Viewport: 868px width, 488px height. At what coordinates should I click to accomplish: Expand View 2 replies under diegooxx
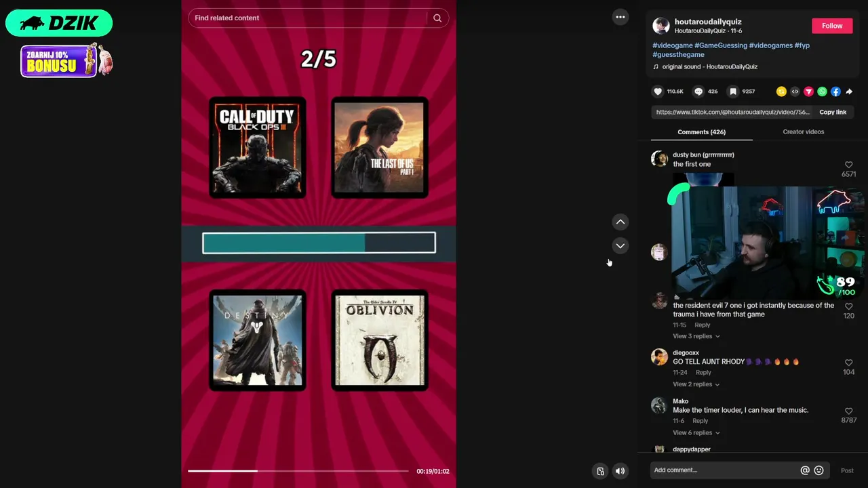tap(696, 384)
